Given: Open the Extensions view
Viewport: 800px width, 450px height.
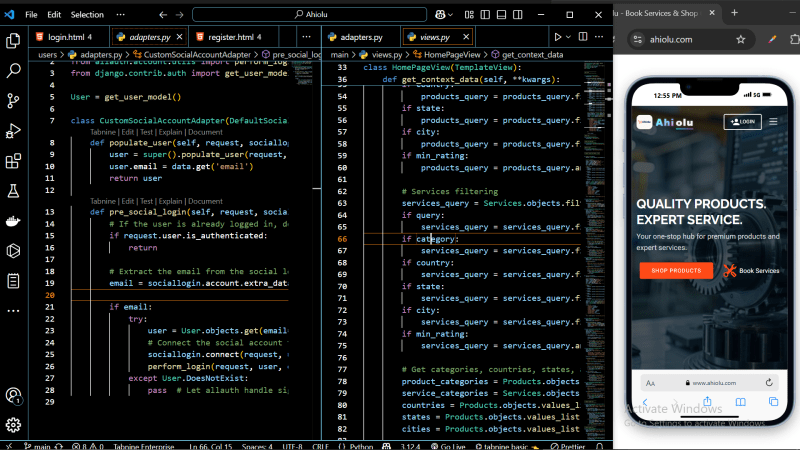Looking at the screenshot, I should click(x=14, y=161).
